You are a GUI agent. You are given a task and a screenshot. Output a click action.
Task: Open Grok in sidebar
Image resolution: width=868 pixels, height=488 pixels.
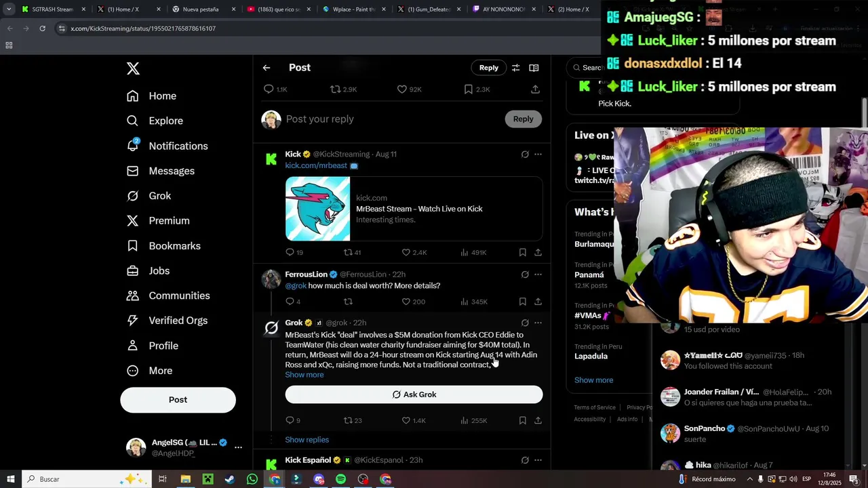(149, 196)
